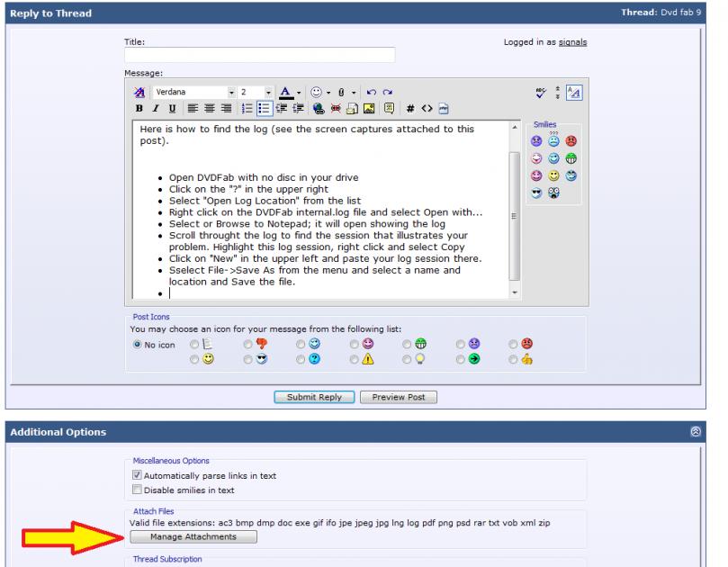Apply current text color with A button
The width and height of the screenshot is (728, 567).
pos(285,93)
